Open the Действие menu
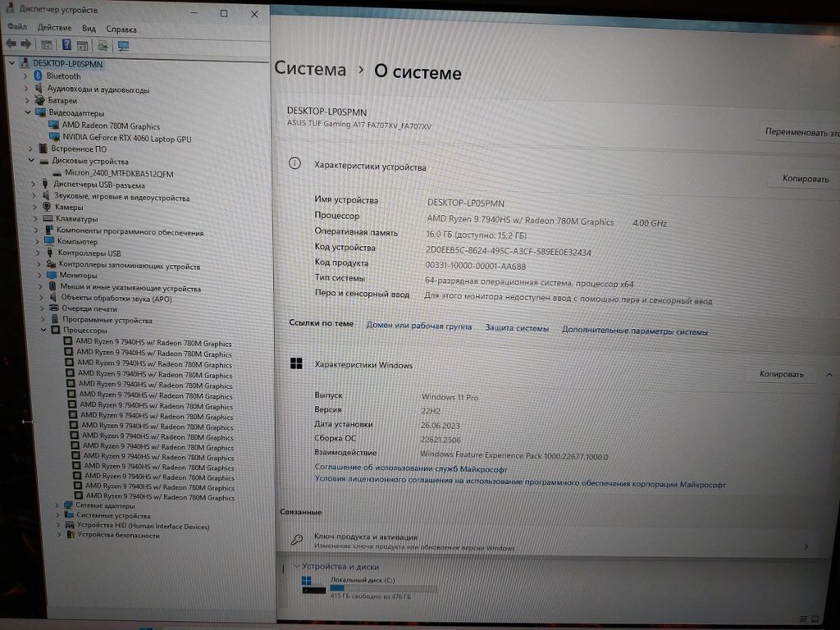840x630 pixels. (54, 28)
